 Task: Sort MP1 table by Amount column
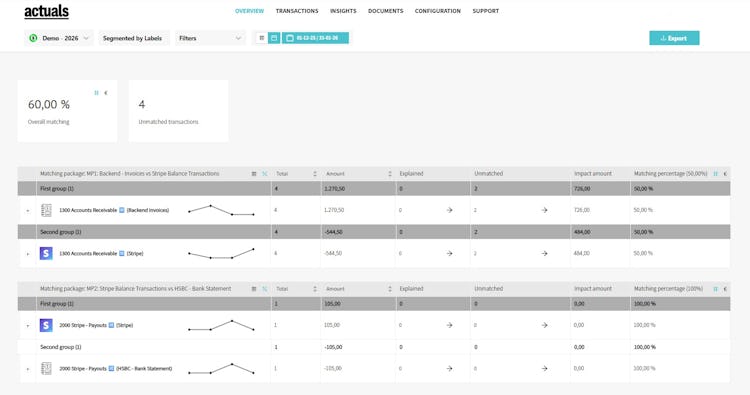tap(390, 174)
